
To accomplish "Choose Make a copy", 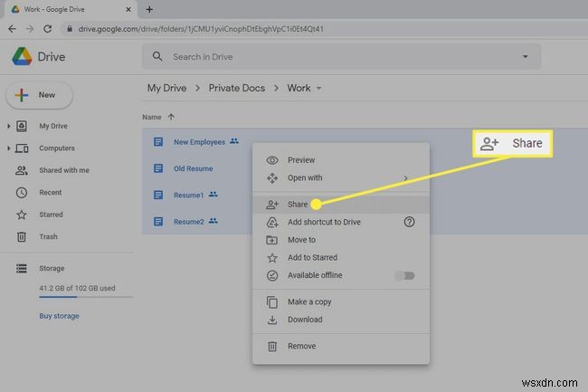I will (x=341, y=302).
